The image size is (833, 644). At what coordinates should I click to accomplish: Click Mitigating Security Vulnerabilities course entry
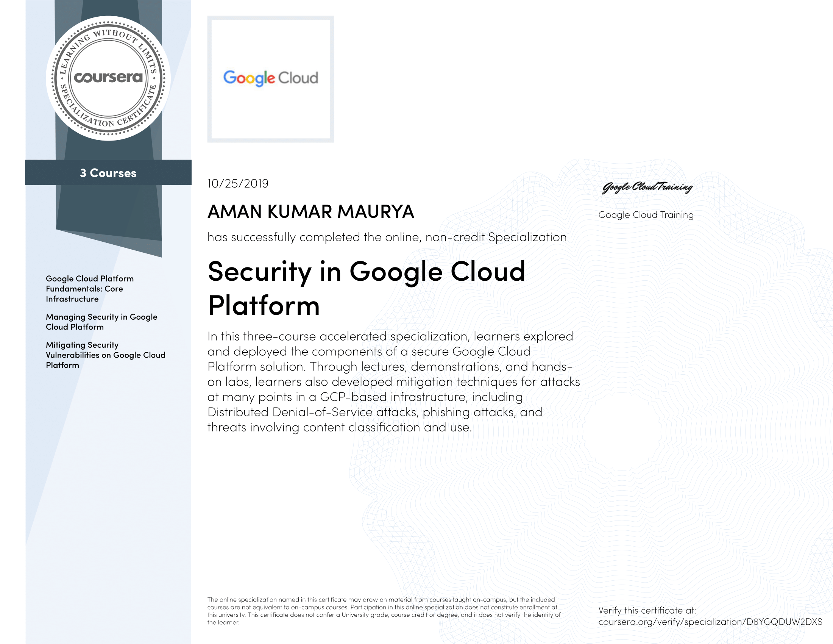[x=105, y=355]
